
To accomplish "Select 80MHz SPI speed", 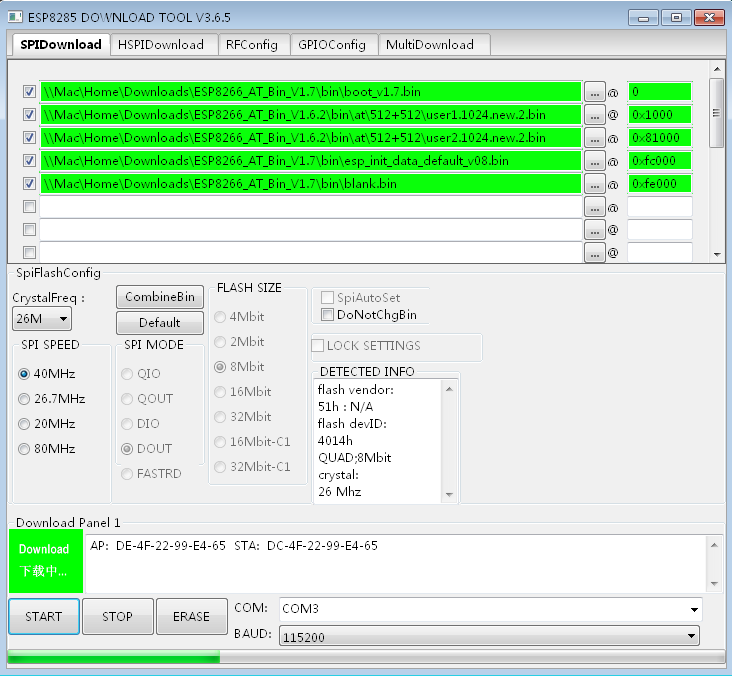I will point(24,449).
